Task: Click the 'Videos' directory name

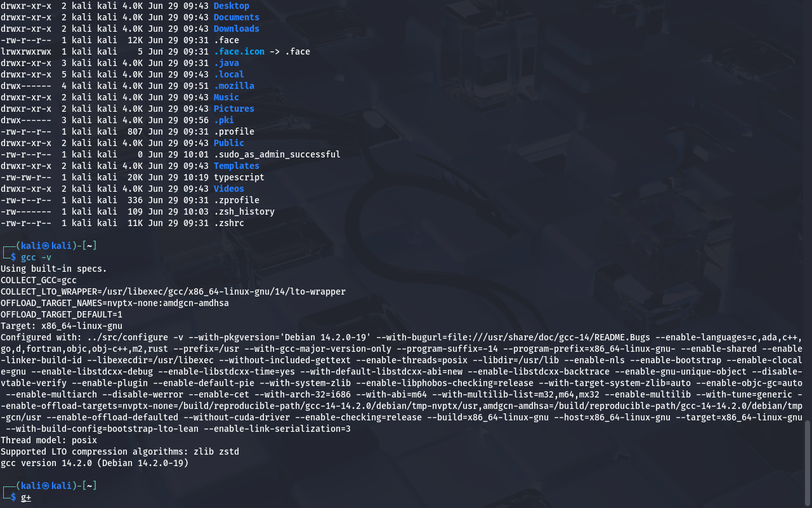Action: point(229,189)
